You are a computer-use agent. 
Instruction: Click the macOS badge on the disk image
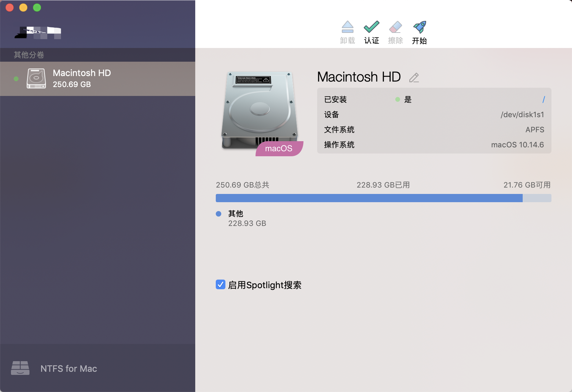pos(279,148)
